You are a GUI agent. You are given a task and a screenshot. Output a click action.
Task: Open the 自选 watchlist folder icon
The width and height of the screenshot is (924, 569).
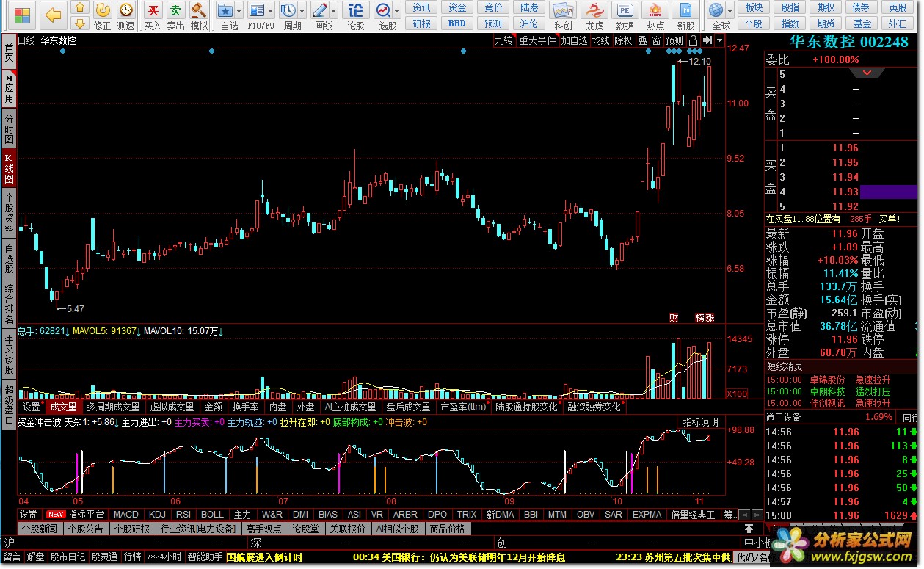tap(225, 10)
